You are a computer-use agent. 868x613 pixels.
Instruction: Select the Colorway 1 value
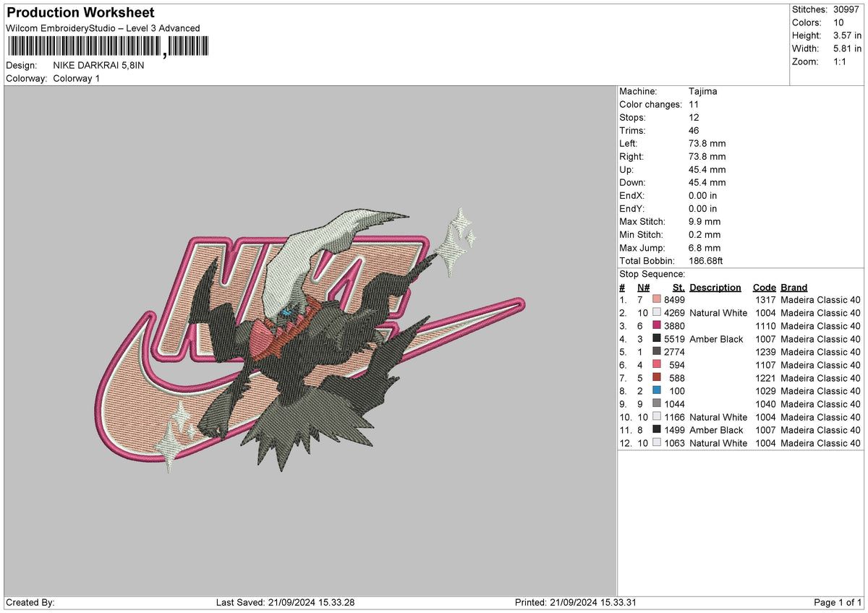coord(77,78)
